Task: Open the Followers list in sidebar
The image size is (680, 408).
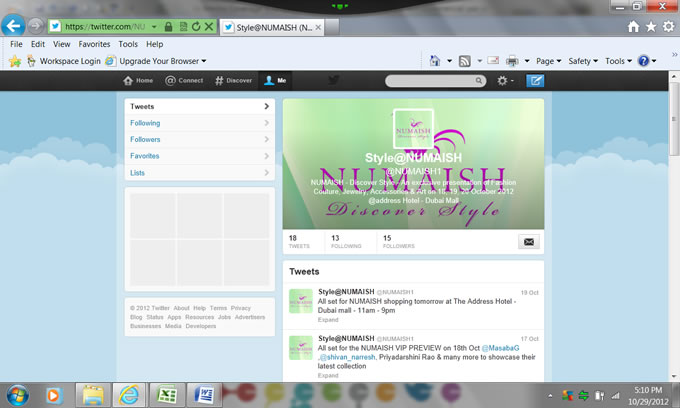Action: [x=199, y=140]
